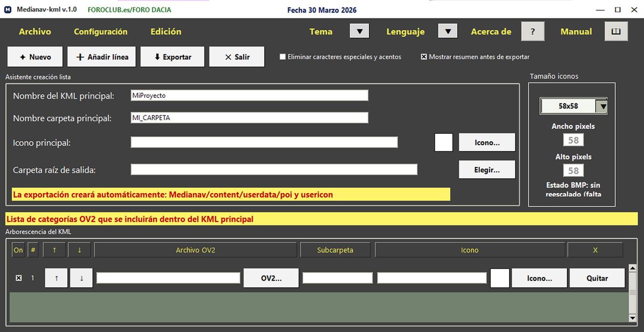Viewport: 644px width, 332px height.
Task: Click the X column header
Action: [x=595, y=250]
